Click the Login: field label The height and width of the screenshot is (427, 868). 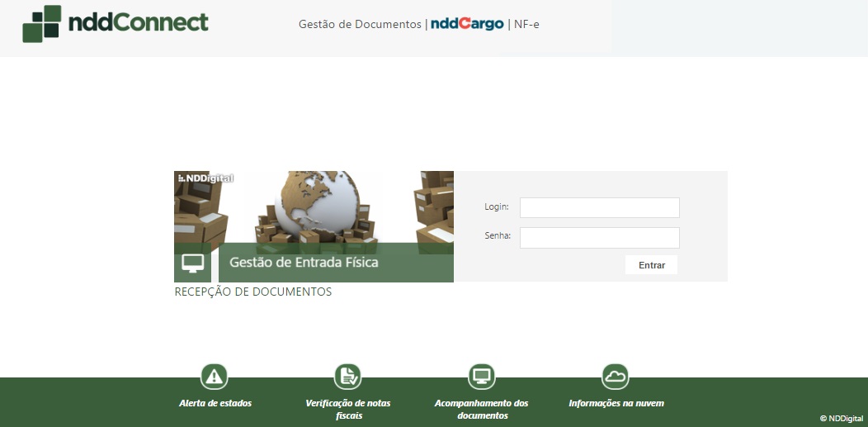tap(497, 206)
